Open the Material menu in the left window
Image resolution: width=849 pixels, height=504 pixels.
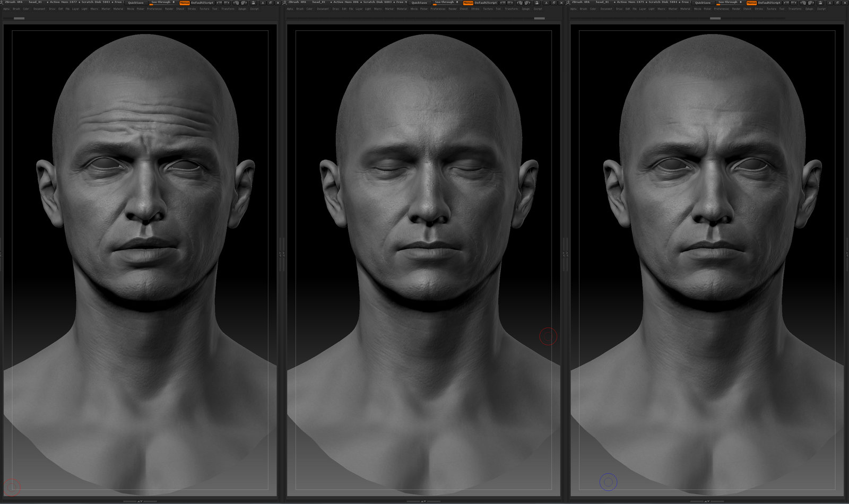[118, 9]
